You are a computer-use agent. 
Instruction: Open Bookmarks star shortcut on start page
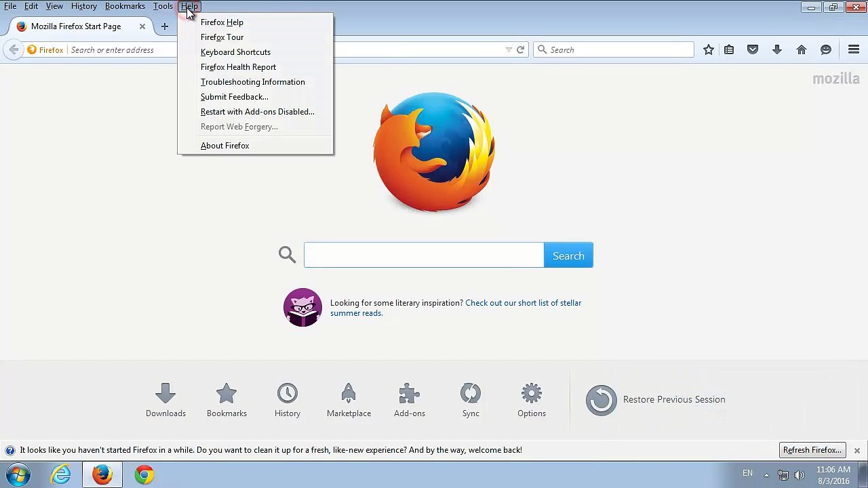click(x=226, y=400)
